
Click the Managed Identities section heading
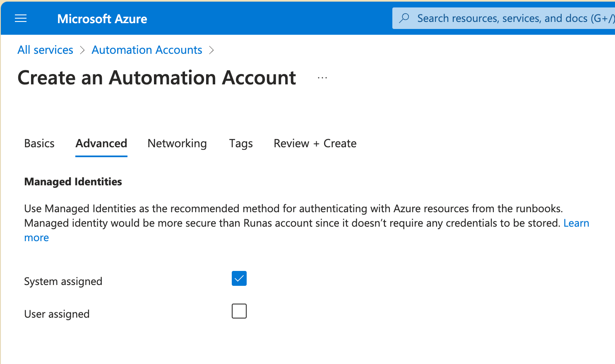coord(73,182)
